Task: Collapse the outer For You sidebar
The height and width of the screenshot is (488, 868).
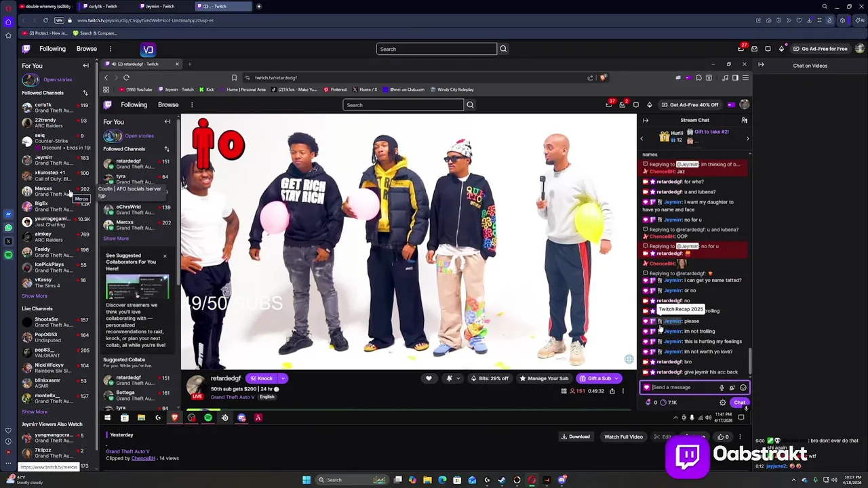Action: 85,66
